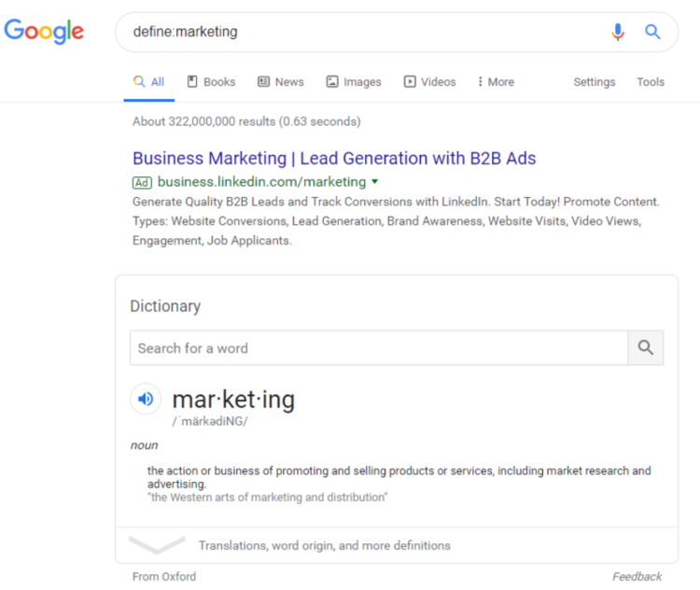Open the More search categories menu
The width and height of the screenshot is (700, 590).
coord(496,82)
